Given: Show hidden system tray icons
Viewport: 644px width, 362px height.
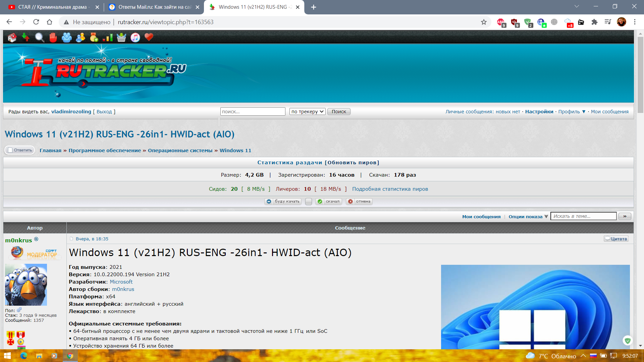Looking at the screenshot, I should [x=583, y=356].
